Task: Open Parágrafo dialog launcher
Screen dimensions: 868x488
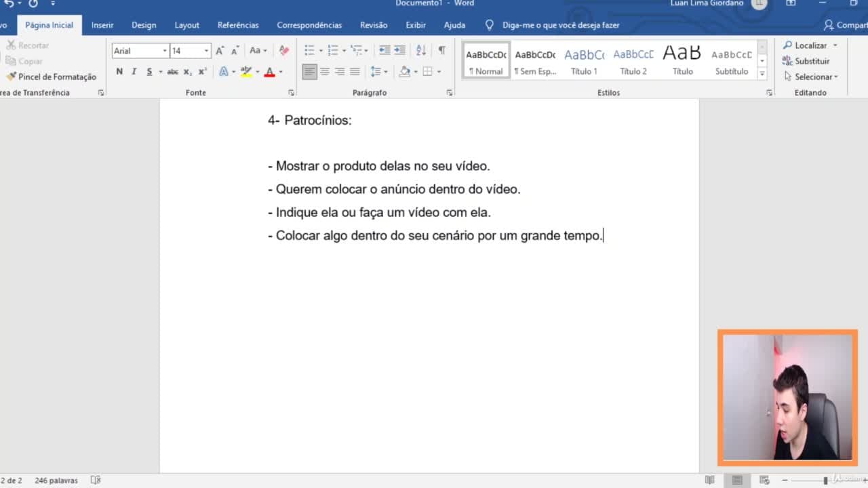Action: tap(450, 93)
